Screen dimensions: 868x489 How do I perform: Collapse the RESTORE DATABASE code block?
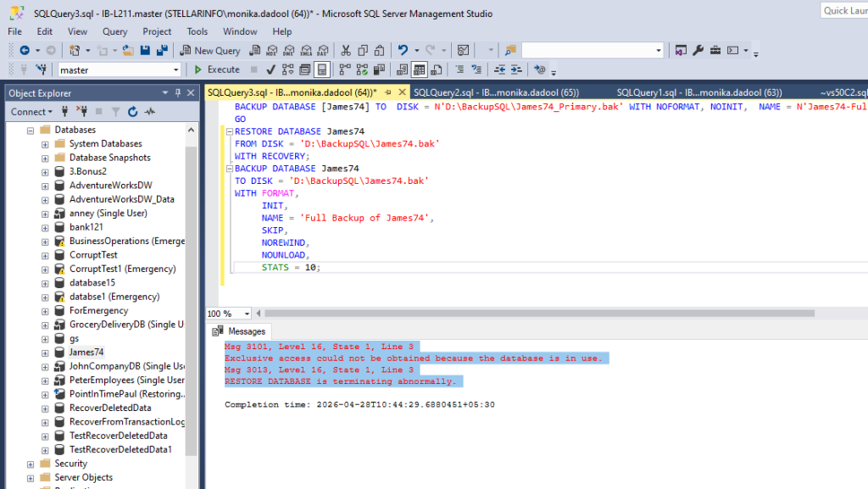coord(229,131)
